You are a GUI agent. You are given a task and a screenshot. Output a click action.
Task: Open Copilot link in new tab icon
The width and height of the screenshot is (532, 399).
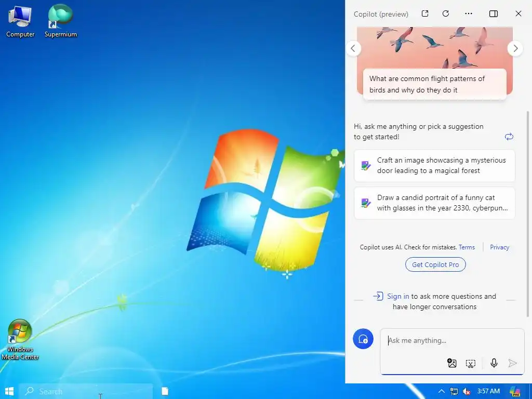tap(425, 14)
